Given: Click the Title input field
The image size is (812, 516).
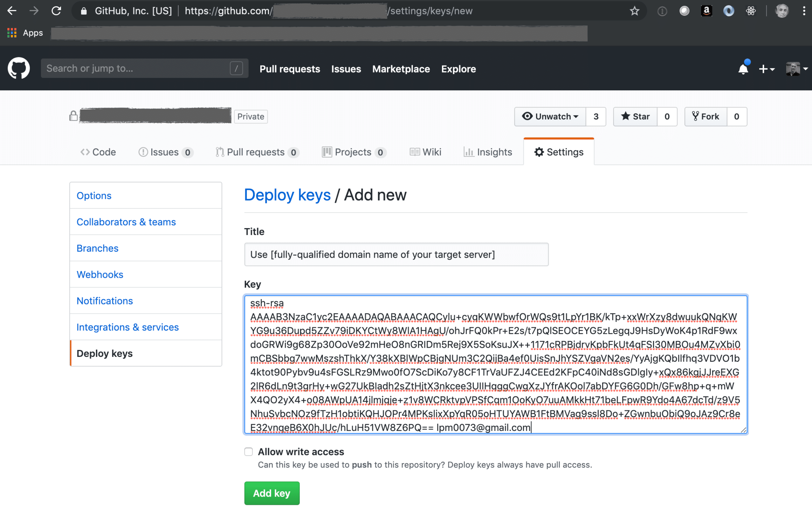Looking at the screenshot, I should pyautogui.click(x=395, y=254).
